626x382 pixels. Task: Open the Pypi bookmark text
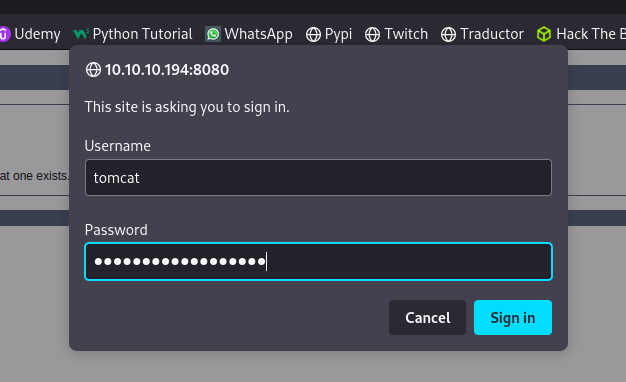click(339, 34)
